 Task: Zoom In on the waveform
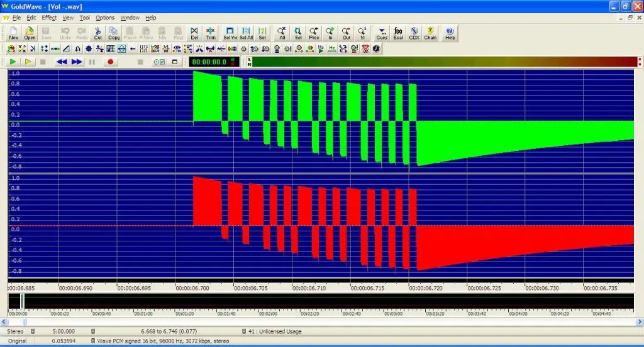330,33
